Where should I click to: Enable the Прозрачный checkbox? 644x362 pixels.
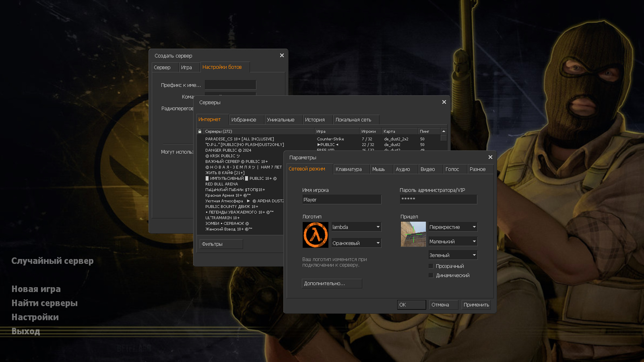431,266
